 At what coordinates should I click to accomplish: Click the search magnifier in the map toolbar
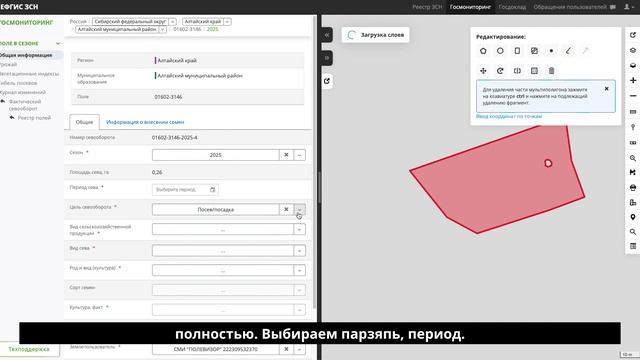(633, 232)
